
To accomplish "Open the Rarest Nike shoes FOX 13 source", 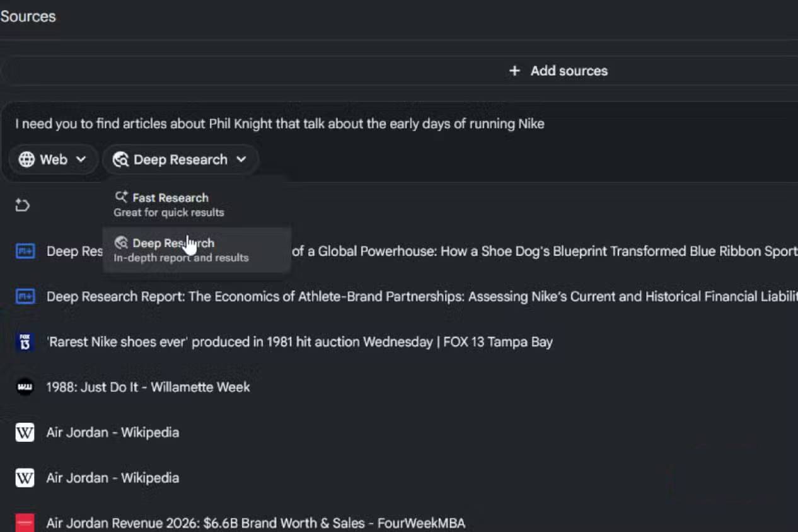I will tap(299, 342).
